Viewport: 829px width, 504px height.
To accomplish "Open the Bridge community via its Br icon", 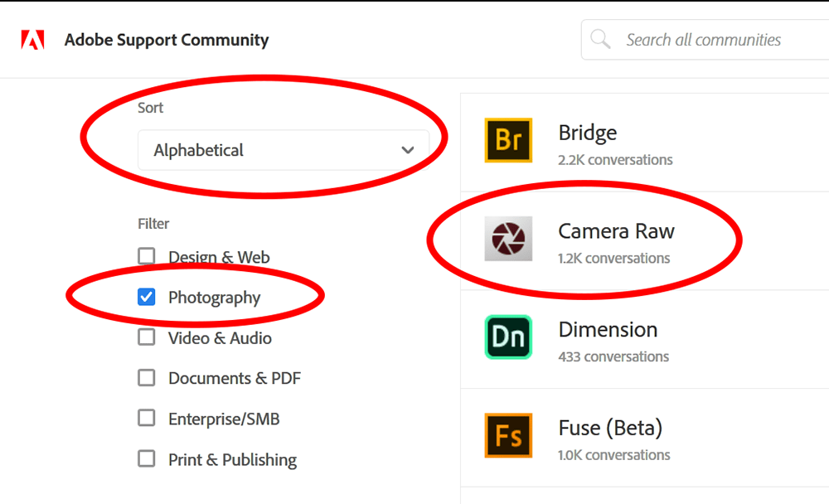I will tap(508, 141).
